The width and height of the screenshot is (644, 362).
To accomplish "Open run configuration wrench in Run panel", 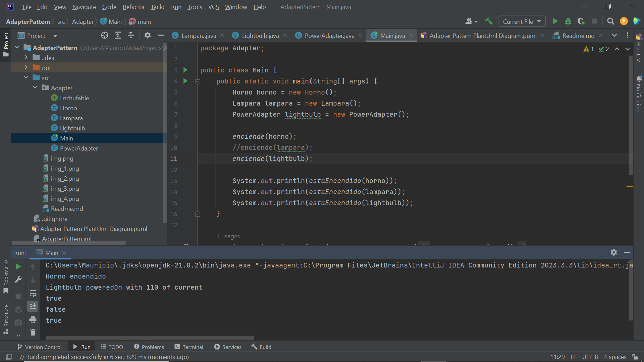I will click(x=18, y=280).
